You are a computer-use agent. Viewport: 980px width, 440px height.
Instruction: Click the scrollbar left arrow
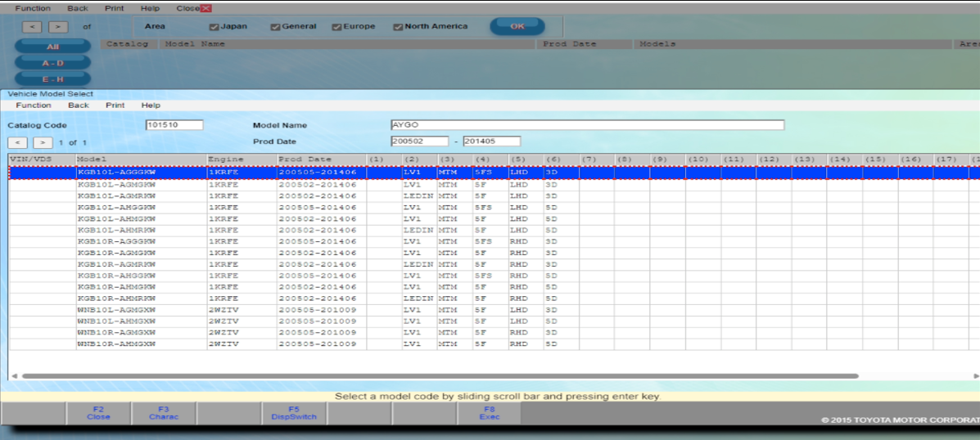point(15,376)
